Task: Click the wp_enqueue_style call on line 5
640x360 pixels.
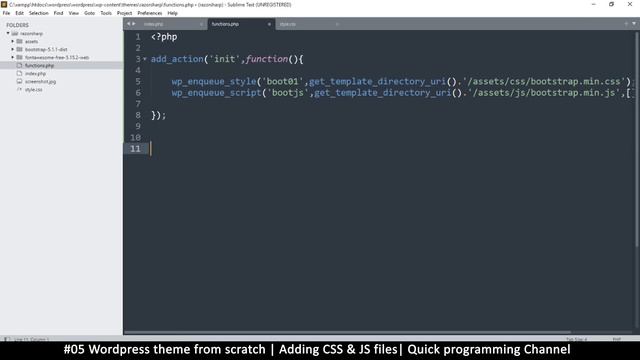Action: click(214, 82)
